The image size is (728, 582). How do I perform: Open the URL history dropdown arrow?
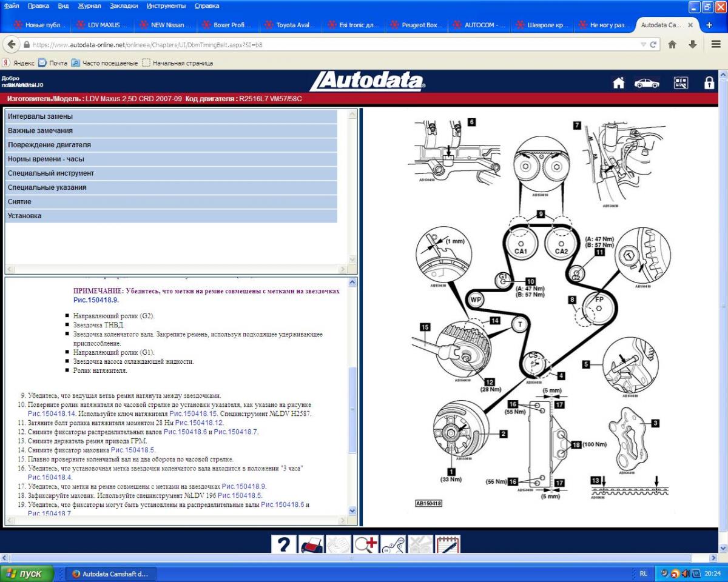point(643,45)
